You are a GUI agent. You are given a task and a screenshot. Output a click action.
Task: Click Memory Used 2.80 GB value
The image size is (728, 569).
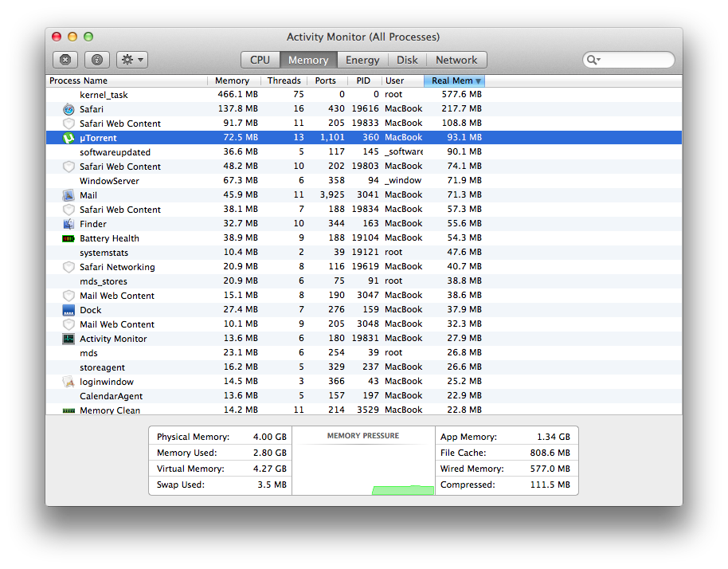(270, 453)
